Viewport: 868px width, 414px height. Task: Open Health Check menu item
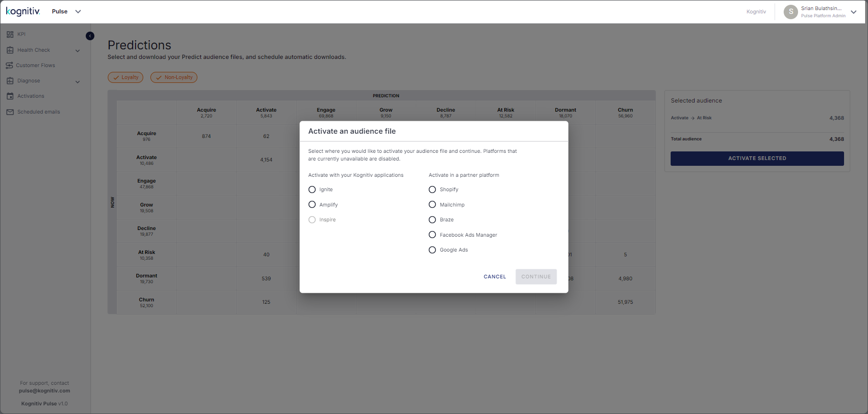[x=34, y=50]
